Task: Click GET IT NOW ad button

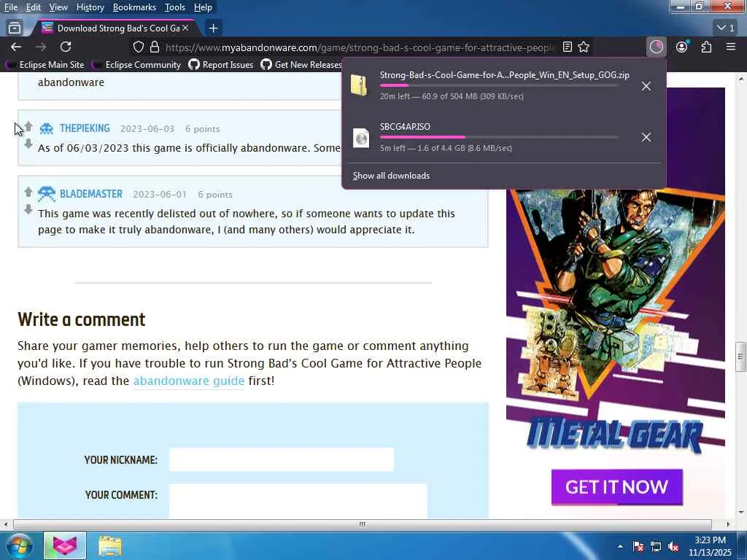Action: (x=617, y=487)
